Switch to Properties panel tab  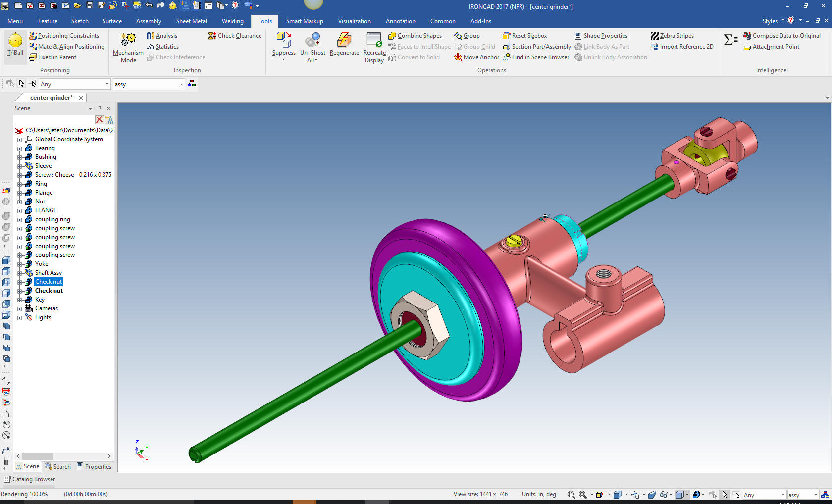pyautogui.click(x=94, y=466)
